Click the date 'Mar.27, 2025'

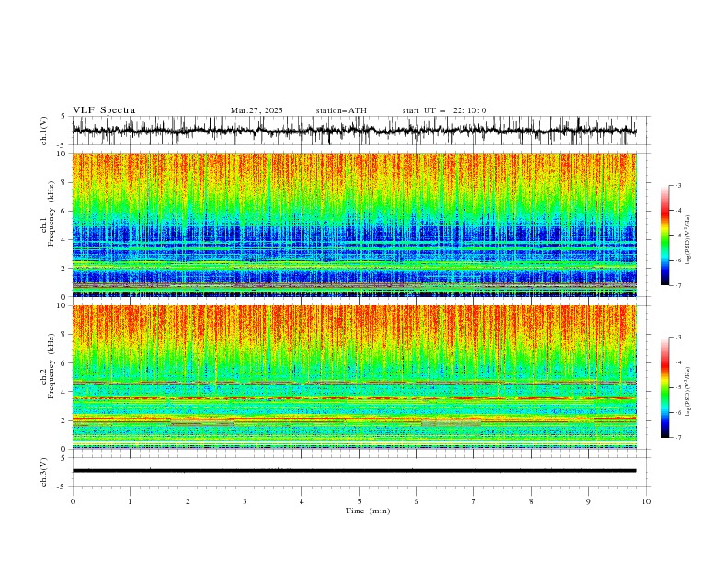[256, 110]
